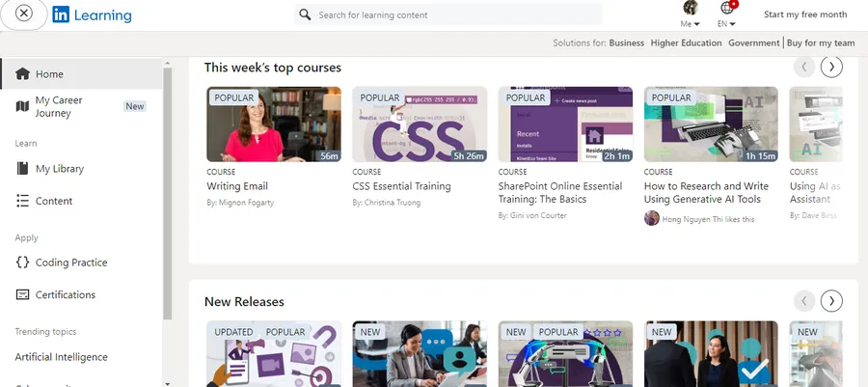Go to previous New Releases
868x387 pixels.
pyautogui.click(x=803, y=301)
